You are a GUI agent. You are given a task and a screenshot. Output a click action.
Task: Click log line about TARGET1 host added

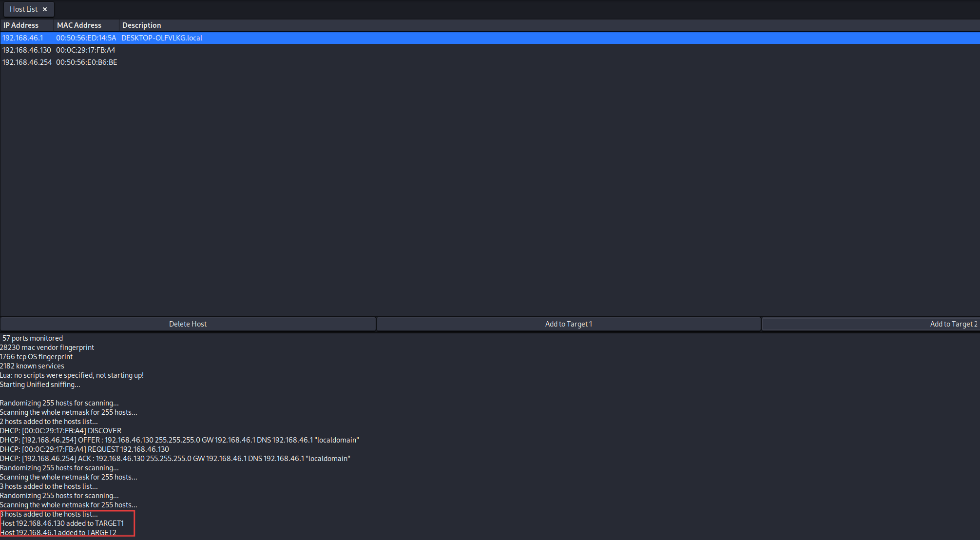[x=62, y=523]
